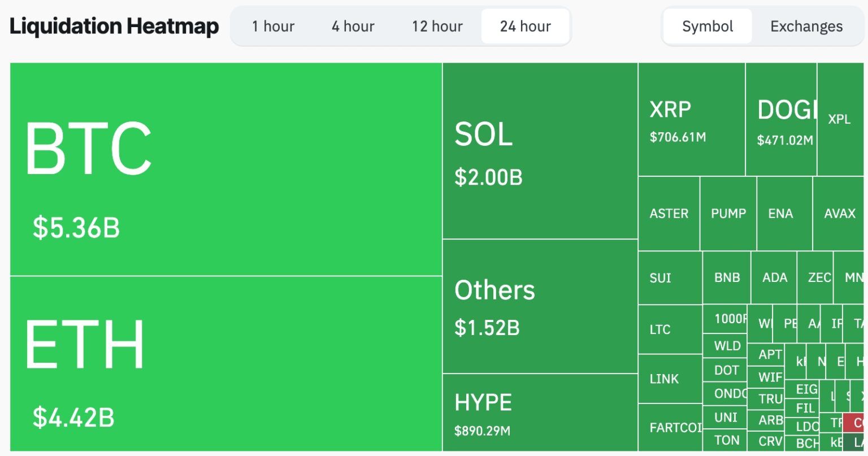Select the ETH tile showing $4.42B
The width and height of the screenshot is (868, 456).
tap(226, 362)
